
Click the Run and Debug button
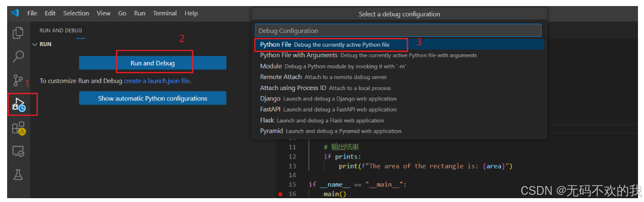coord(152,63)
